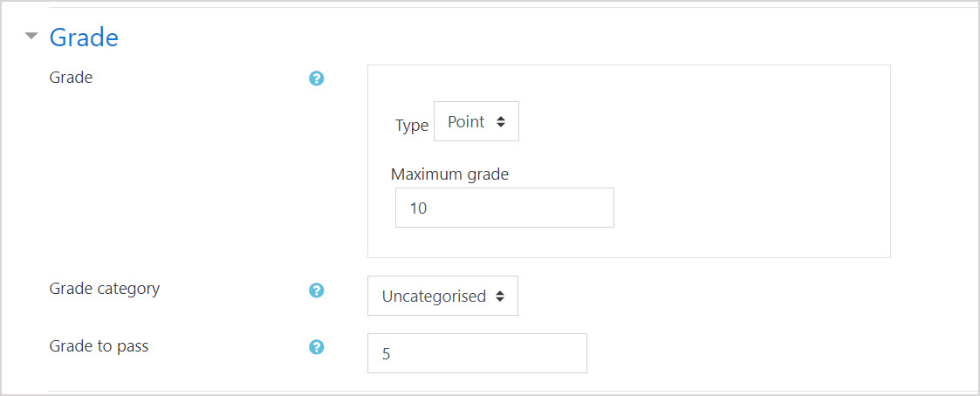Open help for Grade to pass
Screen dimensions: 980x396
coord(317,347)
